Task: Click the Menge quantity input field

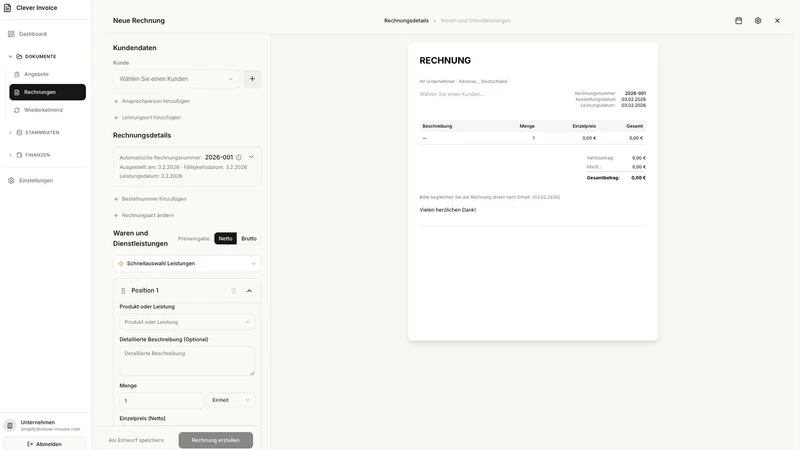Action: (x=162, y=401)
